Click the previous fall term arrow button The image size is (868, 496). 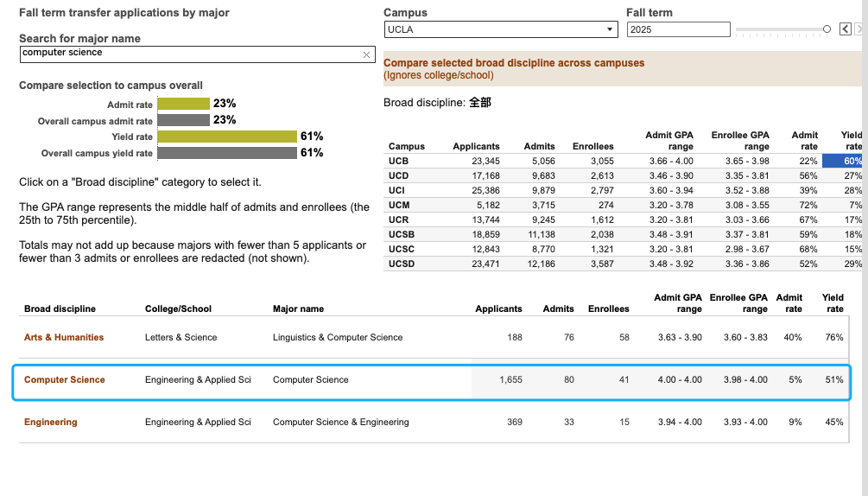tap(846, 29)
